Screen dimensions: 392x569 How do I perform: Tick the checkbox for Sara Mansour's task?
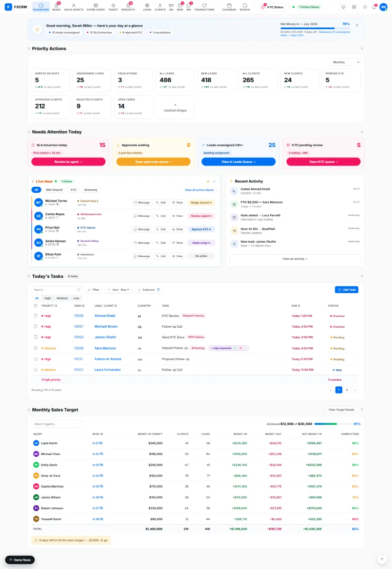click(36, 348)
